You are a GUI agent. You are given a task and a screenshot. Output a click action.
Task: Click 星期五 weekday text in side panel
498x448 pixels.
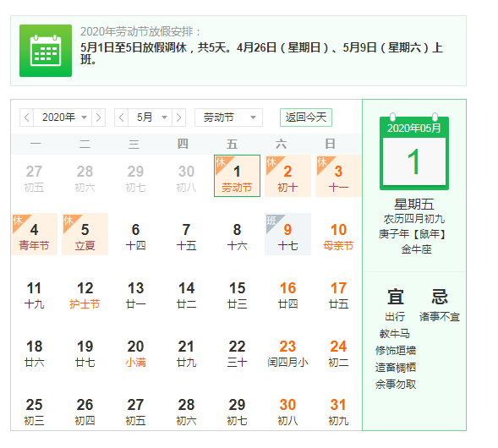click(414, 205)
